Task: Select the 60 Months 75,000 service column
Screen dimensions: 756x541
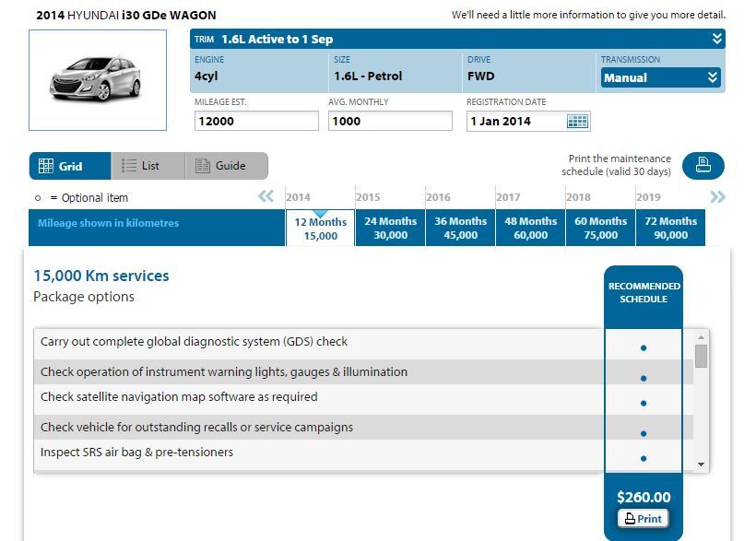Action: (x=601, y=228)
